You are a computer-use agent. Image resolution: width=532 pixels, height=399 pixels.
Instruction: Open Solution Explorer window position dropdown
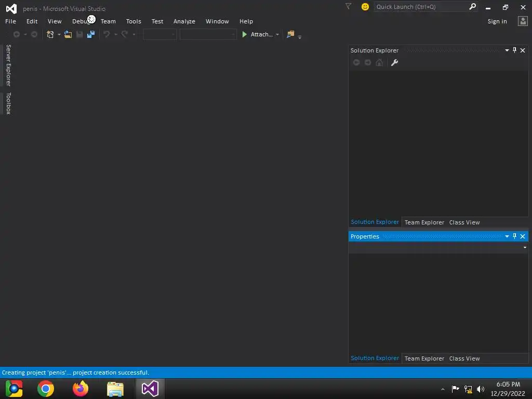(x=507, y=50)
